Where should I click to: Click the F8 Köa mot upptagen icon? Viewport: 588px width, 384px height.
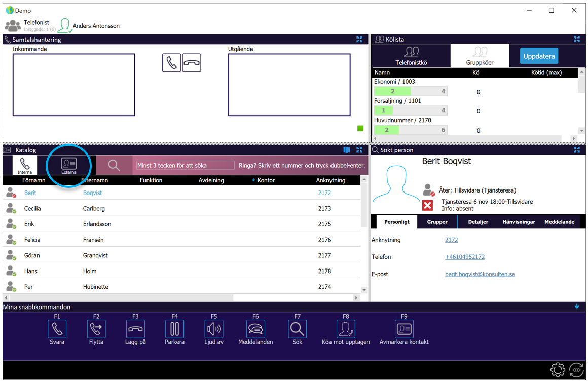click(346, 329)
